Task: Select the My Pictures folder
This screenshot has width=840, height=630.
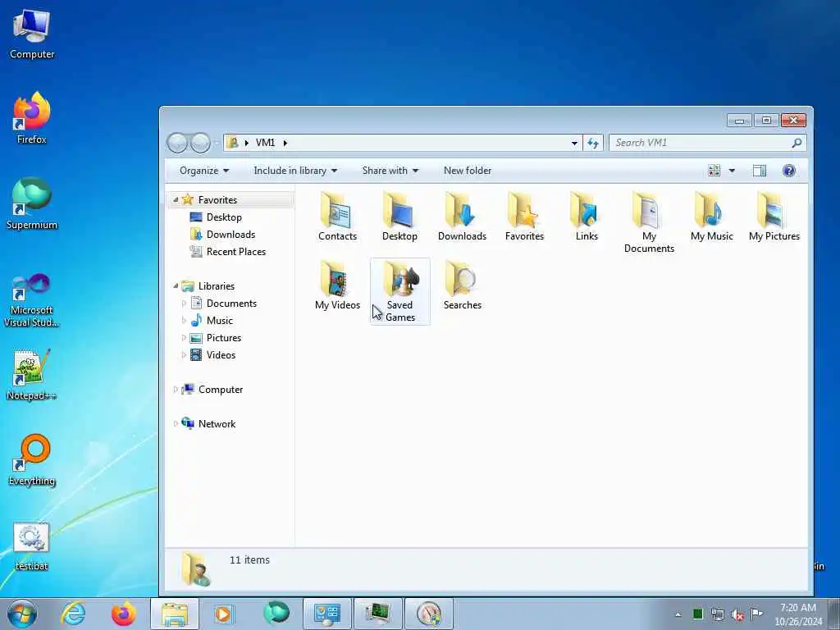Action: [774, 217]
